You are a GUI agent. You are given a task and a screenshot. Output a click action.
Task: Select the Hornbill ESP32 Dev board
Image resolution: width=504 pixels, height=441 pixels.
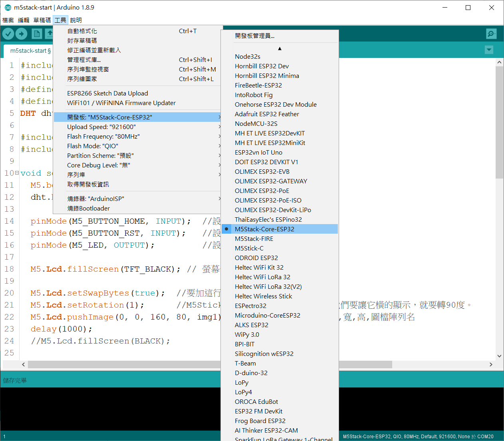(280, 66)
